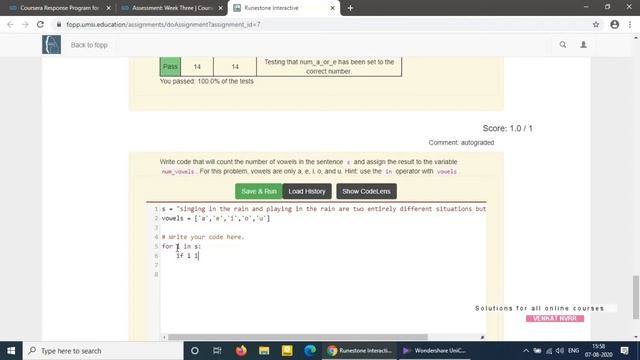Screen dimensions: 640x360
Task: Launch Microsoft Edge from the taskbar
Action: [x=310, y=351]
